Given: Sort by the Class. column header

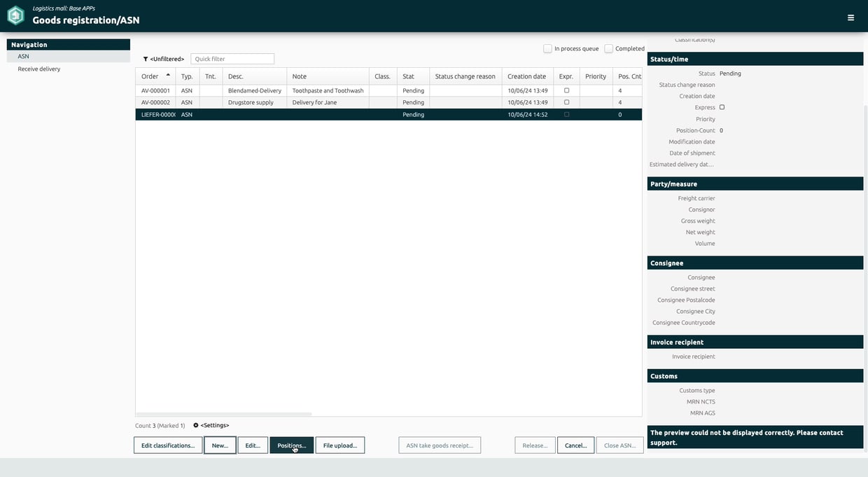Looking at the screenshot, I should pyautogui.click(x=383, y=76).
